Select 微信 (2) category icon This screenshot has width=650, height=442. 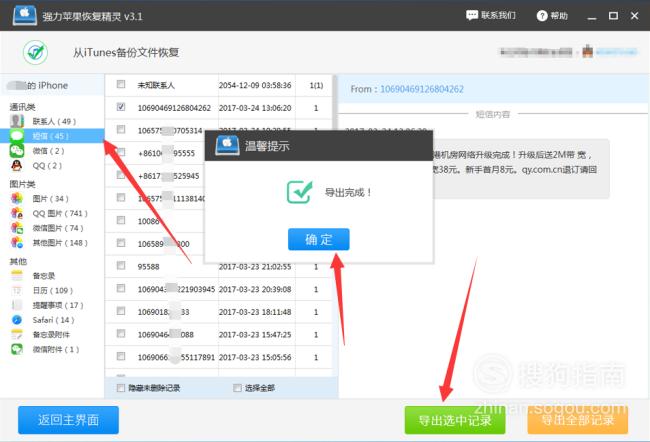tap(17, 151)
